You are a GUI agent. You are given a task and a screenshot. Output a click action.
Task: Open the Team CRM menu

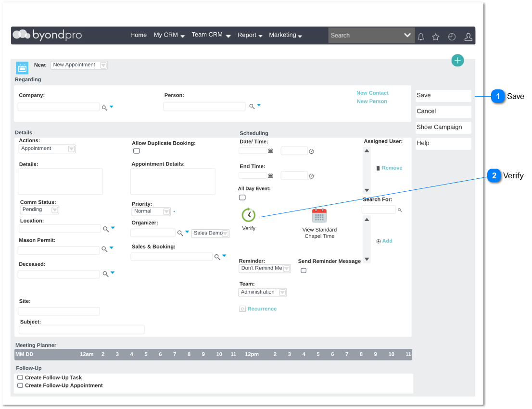pos(211,35)
